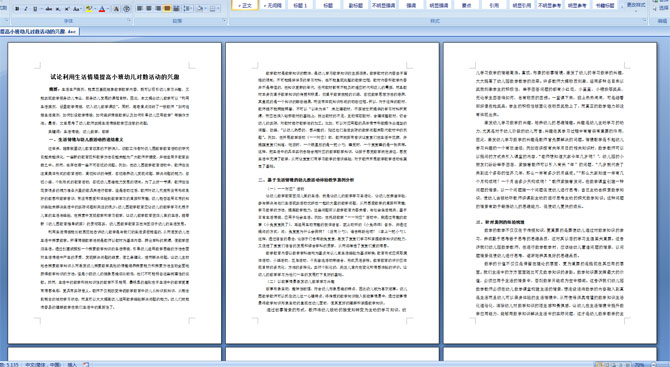Apply the 标题 1 style
The height and width of the screenshot is (367, 670).
[300, 5]
